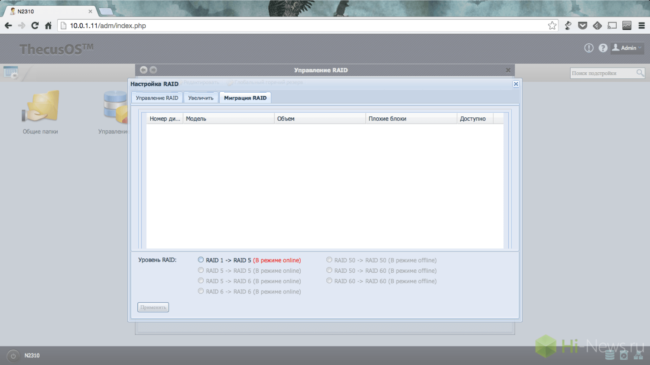Close the Настройка RAID dialog
The height and width of the screenshot is (365, 650).
(x=516, y=84)
